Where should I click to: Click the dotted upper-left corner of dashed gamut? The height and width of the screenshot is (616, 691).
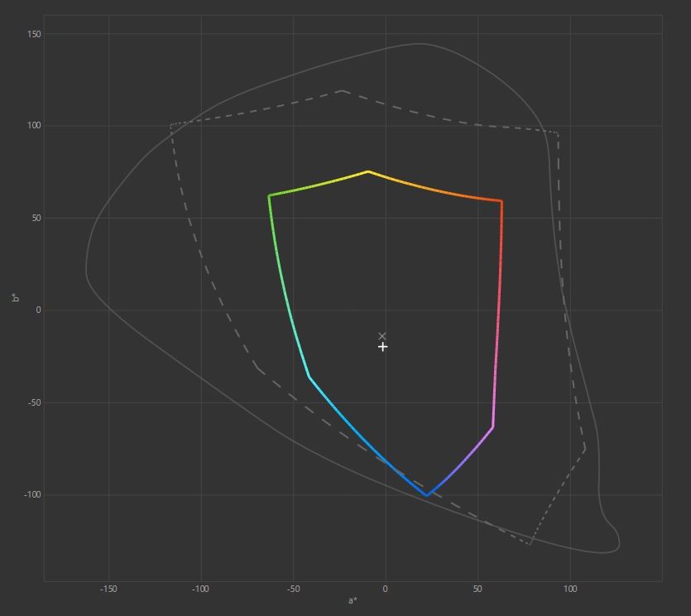[171, 125]
